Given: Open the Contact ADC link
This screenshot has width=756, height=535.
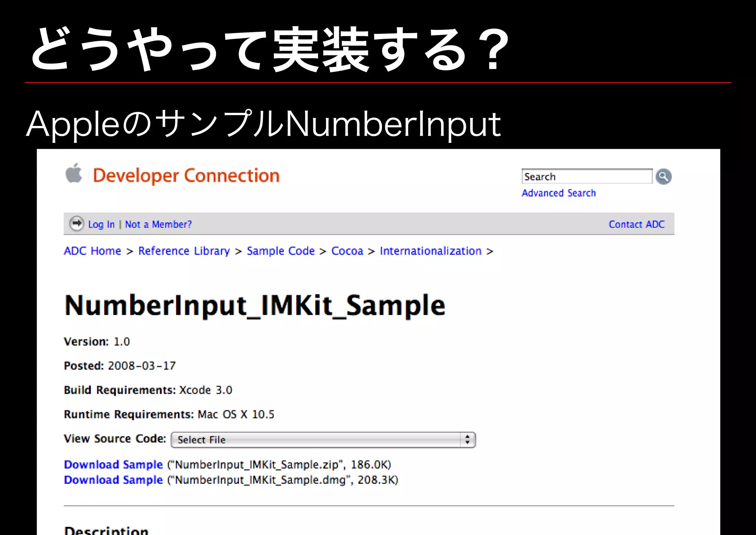Looking at the screenshot, I should tap(636, 224).
